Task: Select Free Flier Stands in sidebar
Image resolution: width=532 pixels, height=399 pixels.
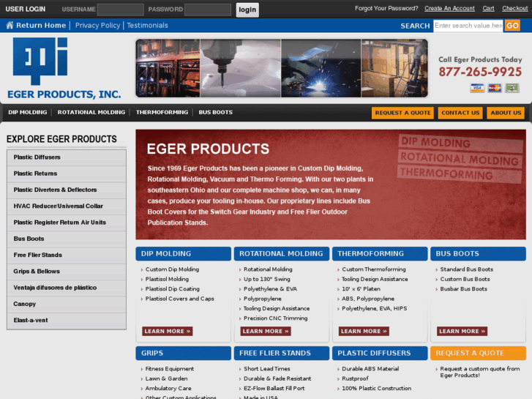Action: (67, 255)
